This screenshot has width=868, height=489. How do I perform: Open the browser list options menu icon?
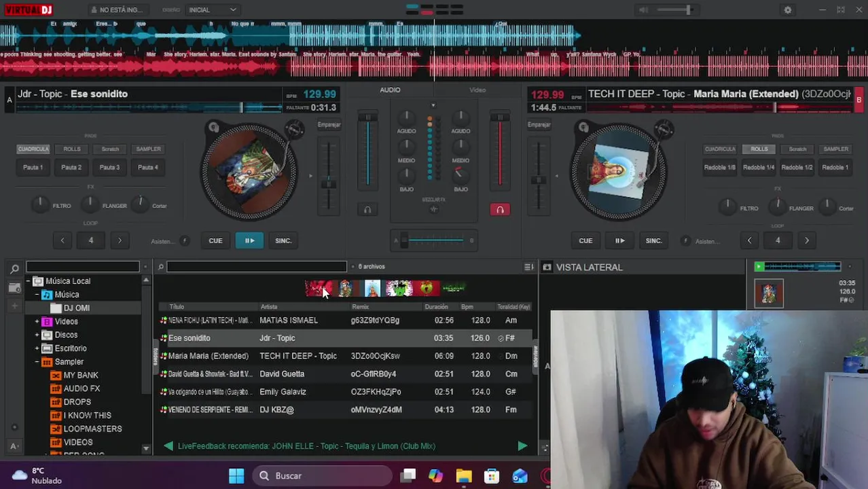[529, 267]
